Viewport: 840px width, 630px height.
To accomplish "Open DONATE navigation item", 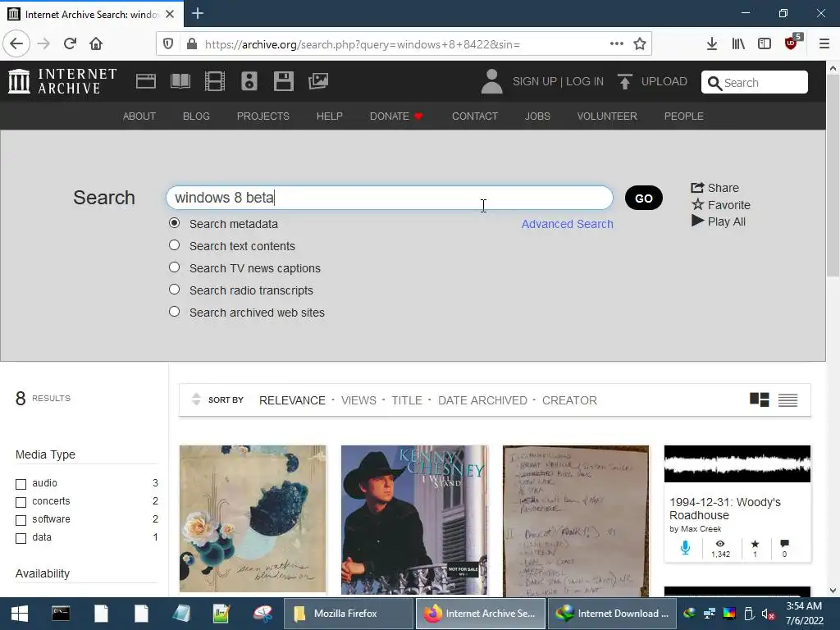I will point(396,116).
